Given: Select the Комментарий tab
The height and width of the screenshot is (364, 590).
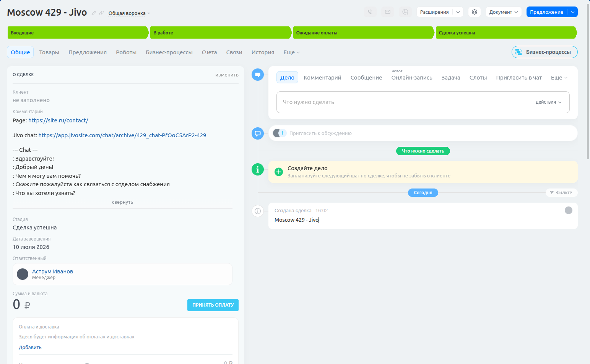Looking at the screenshot, I should [x=322, y=78].
